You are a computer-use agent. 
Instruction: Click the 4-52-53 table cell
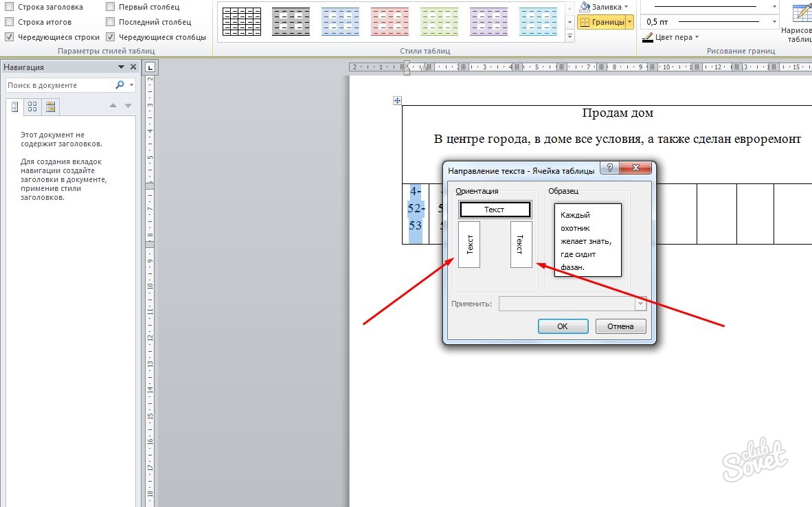416,214
